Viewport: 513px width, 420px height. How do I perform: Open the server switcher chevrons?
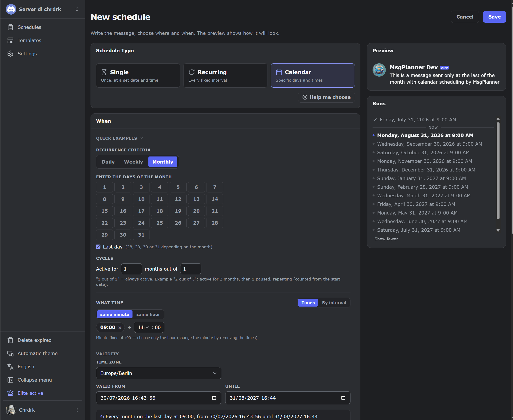tap(77, 9)
